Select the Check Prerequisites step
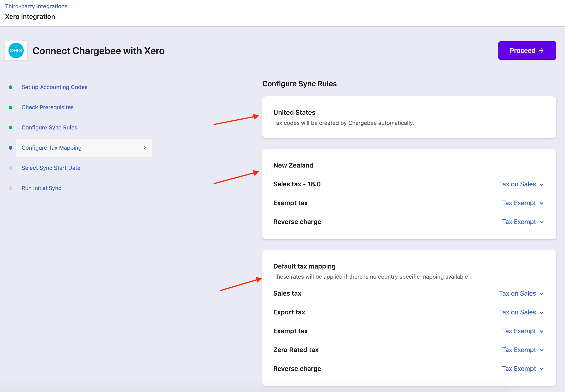The image size is (565, 392). coord(48,107)
